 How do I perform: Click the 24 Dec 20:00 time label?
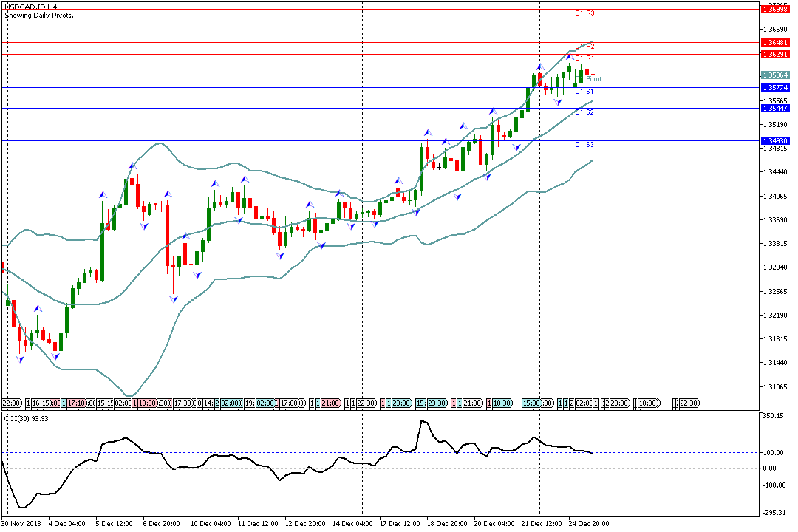pos(589,523)
